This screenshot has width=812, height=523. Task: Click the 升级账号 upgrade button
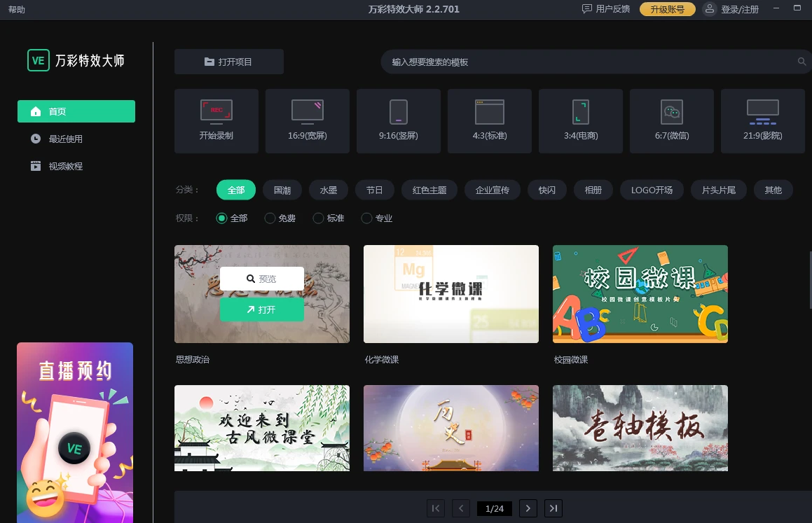pyautogui.click(x=668, y=9)
